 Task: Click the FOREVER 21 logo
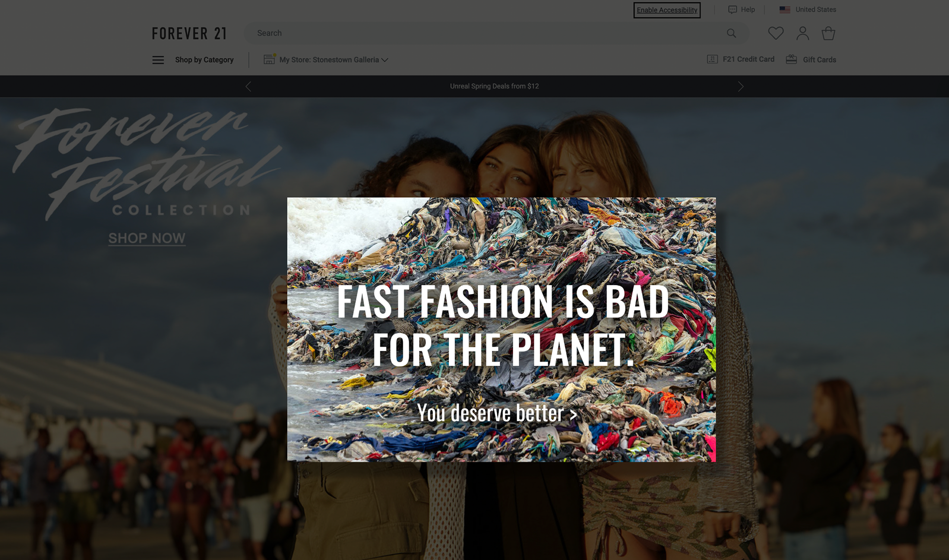point(189,34)
